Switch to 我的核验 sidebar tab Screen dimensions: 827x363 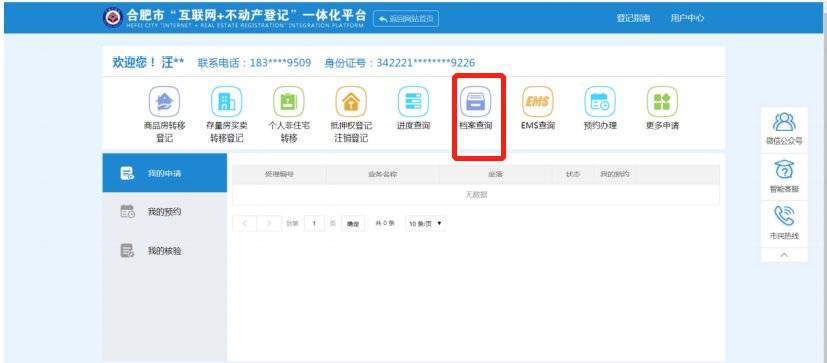click(165, 251)
